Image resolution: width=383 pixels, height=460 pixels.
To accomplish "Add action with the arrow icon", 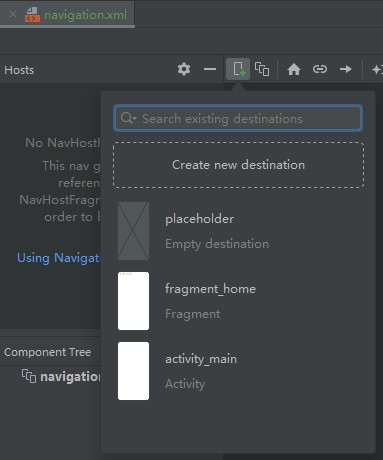I will point(346,69).
